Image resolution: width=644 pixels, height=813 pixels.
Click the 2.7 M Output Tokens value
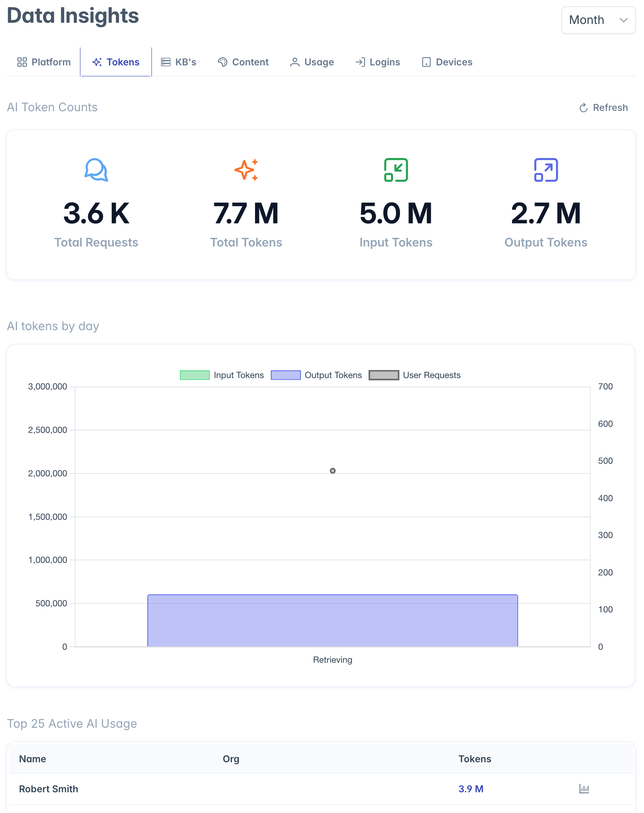(x=546, y=213)
